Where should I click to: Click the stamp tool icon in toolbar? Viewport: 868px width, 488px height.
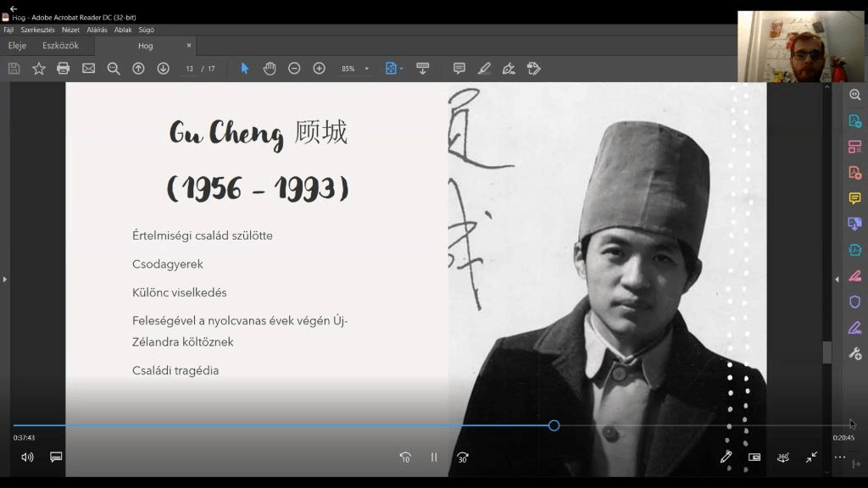[534, 69]
